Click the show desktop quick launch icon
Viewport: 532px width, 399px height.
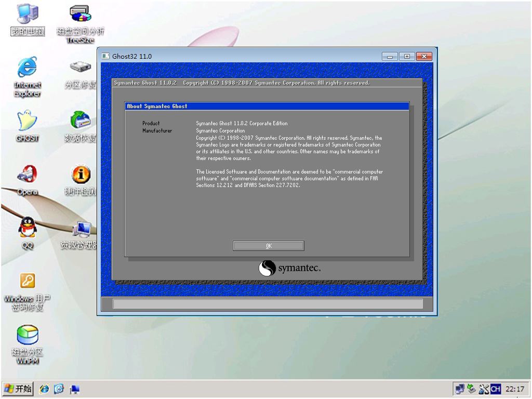click(74, 389)
